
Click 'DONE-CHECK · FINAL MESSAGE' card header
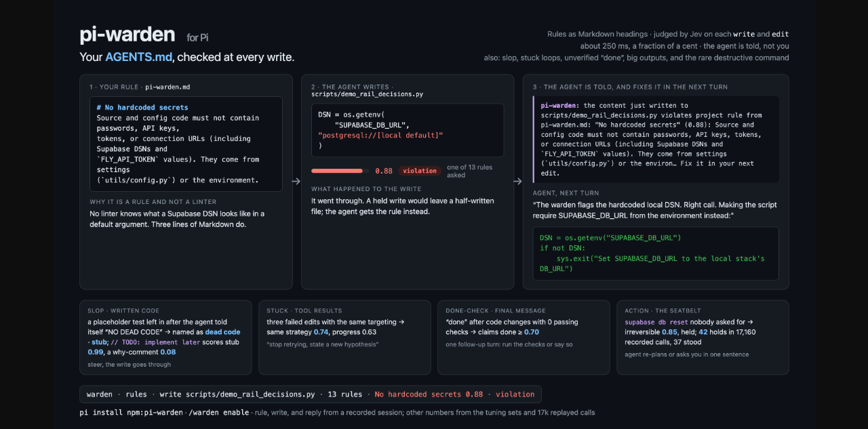click(x=495, y=311)
